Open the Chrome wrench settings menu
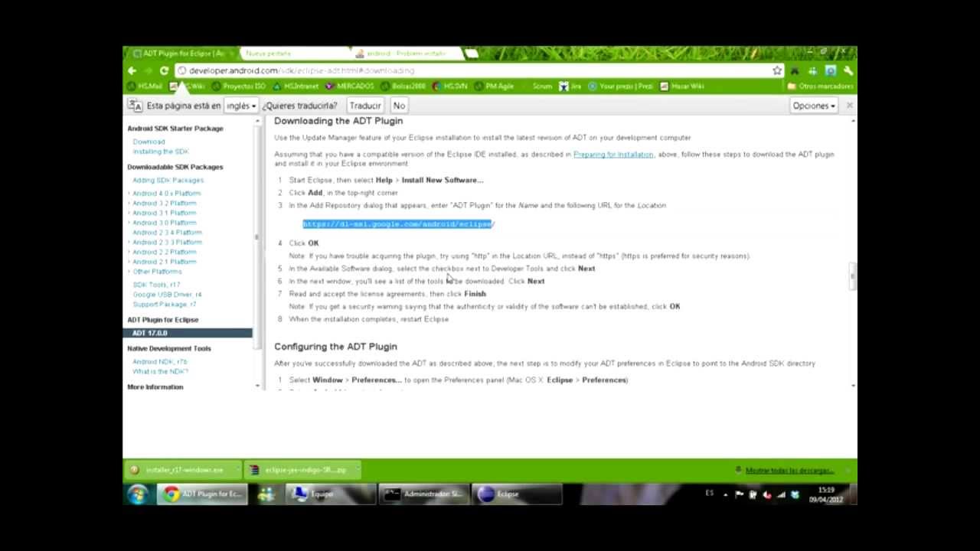The height and width of the screenshot is (551, 980). click(x=848, y=70)
